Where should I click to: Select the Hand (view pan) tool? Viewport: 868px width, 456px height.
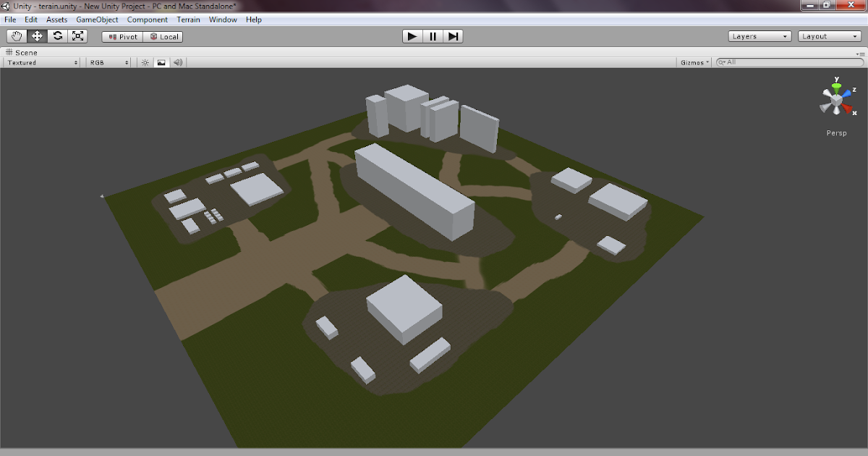(17, 36)
